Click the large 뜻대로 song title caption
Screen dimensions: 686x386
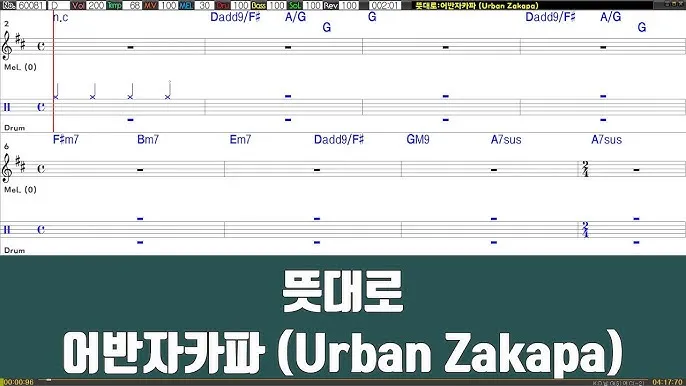[342, 291]
